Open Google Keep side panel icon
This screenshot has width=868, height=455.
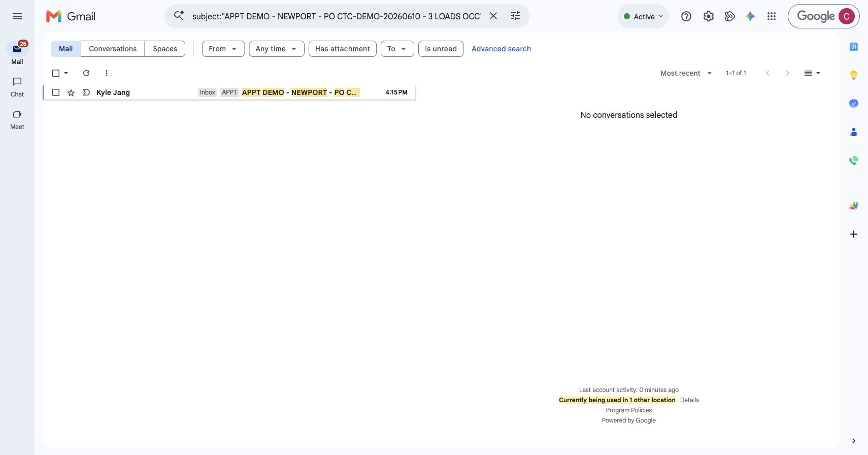[854, 75]
